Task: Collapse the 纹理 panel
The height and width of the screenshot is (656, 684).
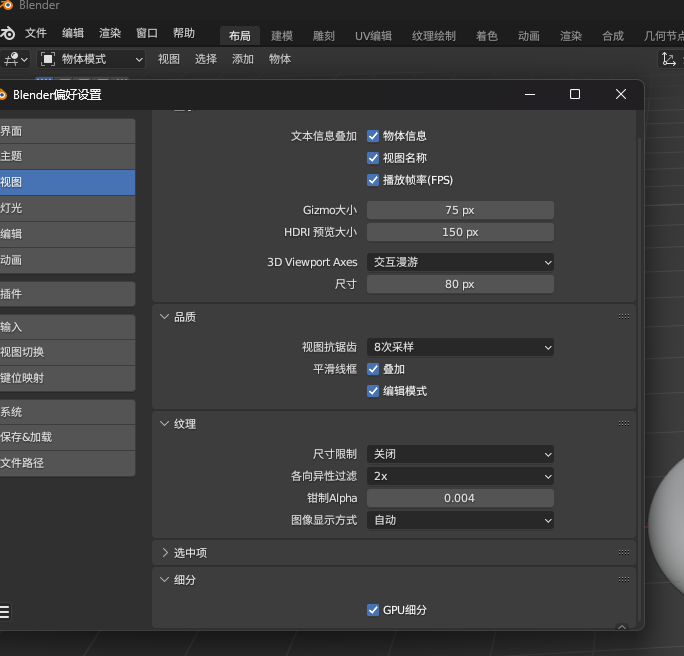Action: coord(164,424)
